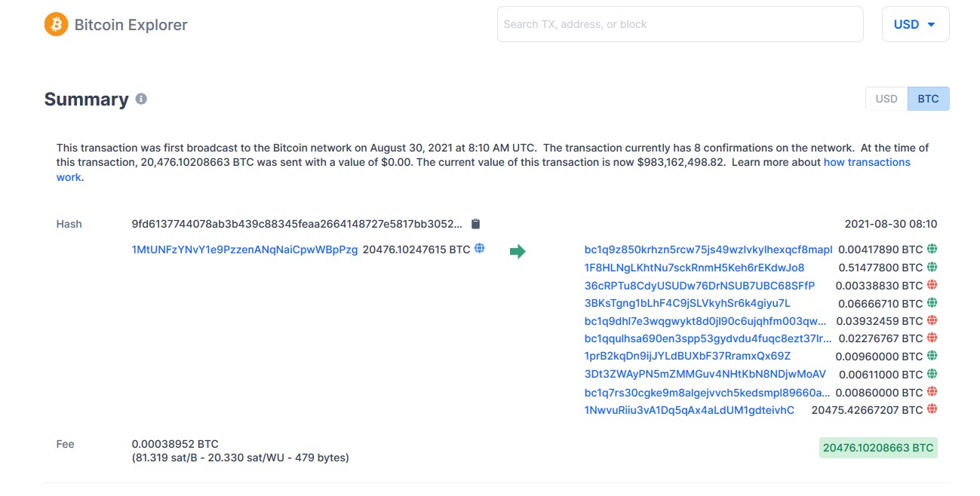Screen dimensions: 980x496
Task: Click the Bitcoin logo icon
Action: [57, 24]
